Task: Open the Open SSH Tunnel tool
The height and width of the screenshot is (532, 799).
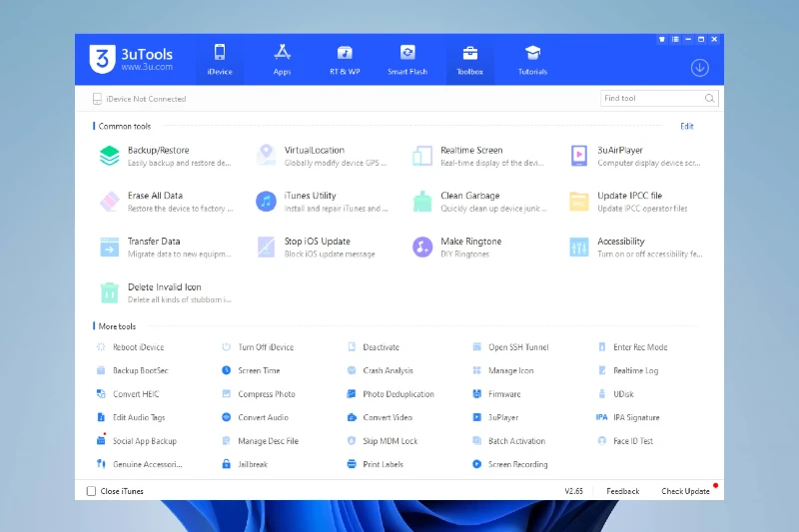Action: (x=510, y=347)
